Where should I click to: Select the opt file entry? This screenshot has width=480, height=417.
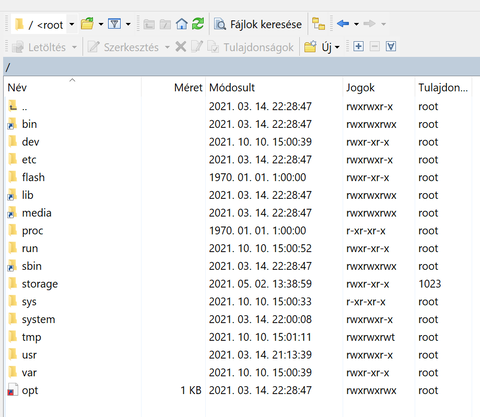[x=30, y=390]
